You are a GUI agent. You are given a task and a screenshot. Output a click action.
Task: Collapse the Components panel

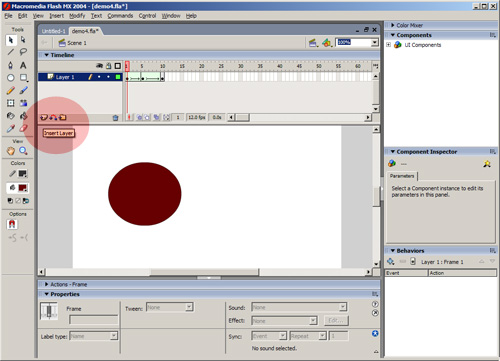pyautogui.click(x=393, y=35)
